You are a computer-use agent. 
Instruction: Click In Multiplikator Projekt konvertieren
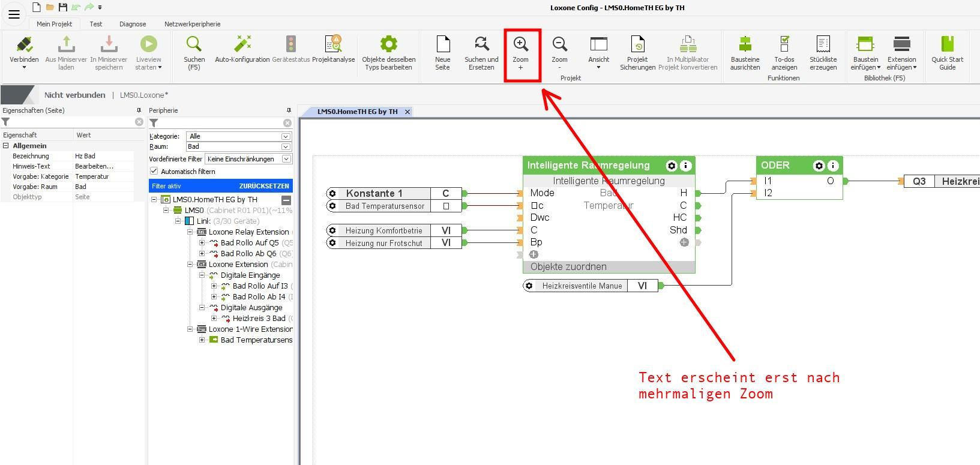[x=688, y=52]
